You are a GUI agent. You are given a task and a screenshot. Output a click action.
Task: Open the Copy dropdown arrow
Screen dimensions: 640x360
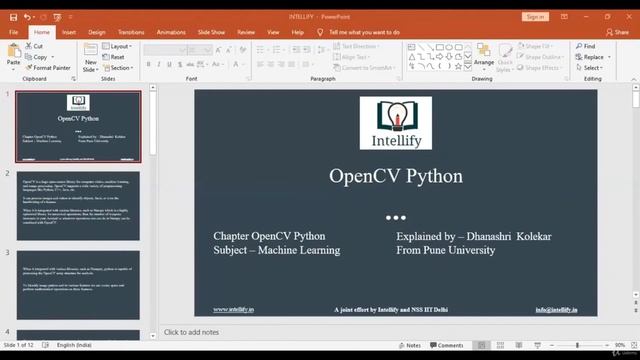pyautogui.click(x=52, y=57)
